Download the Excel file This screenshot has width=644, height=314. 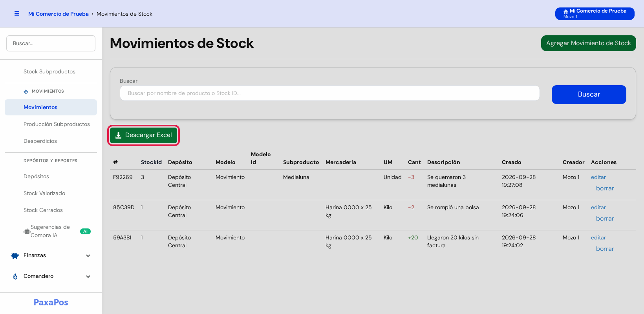click(144, 135)
